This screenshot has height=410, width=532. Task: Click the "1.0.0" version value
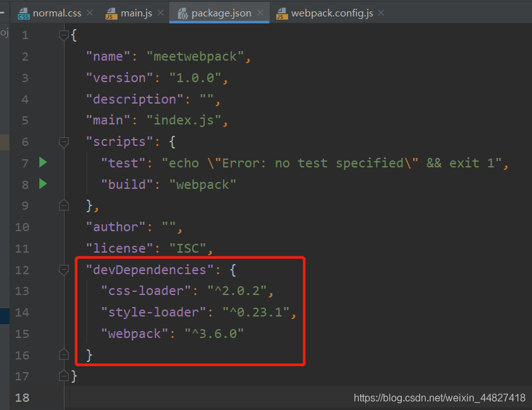pyautogui.click(x=195, y=78)
